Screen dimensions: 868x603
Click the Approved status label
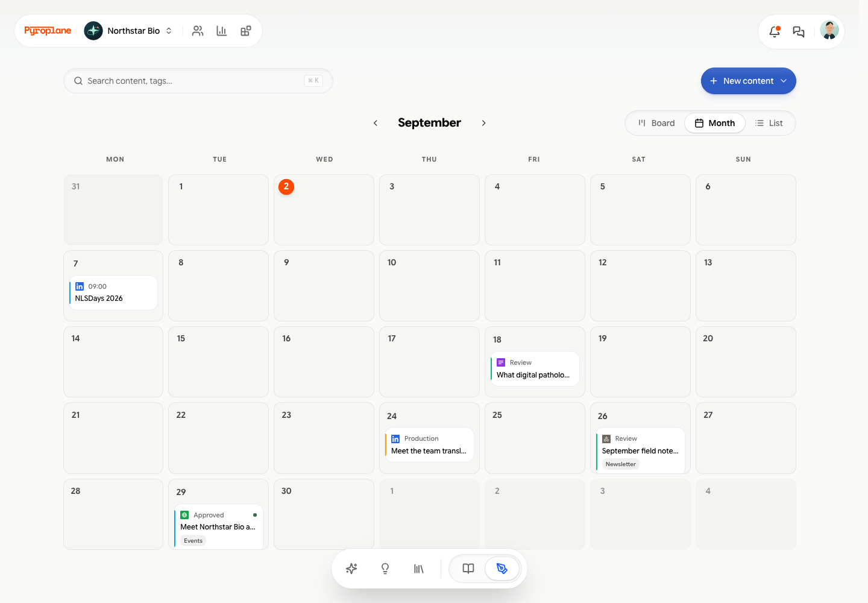209,515
